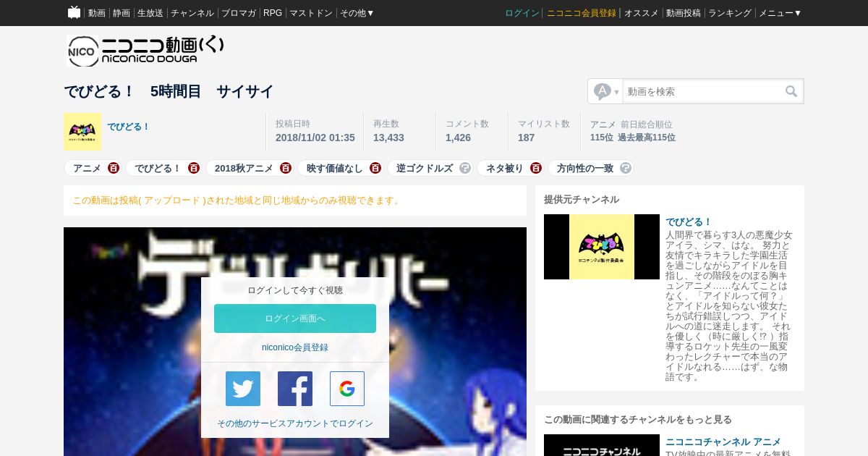Open マストドン in the top navigation
Viewport: 868px width, 456px height.
(x=311, y=13)
